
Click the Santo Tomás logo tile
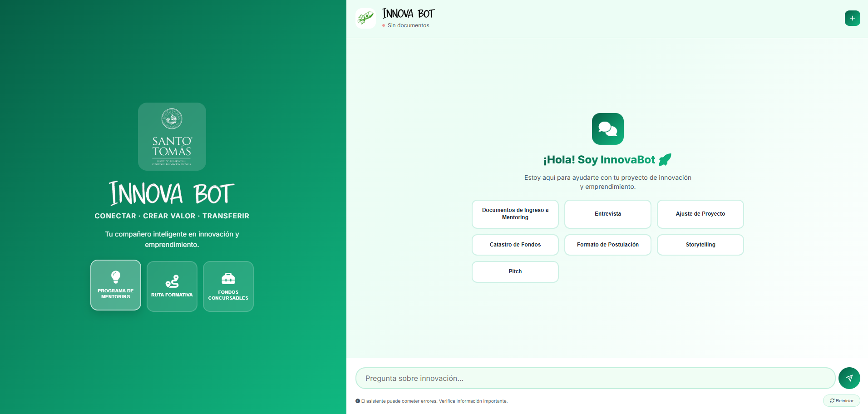(172, 137)
